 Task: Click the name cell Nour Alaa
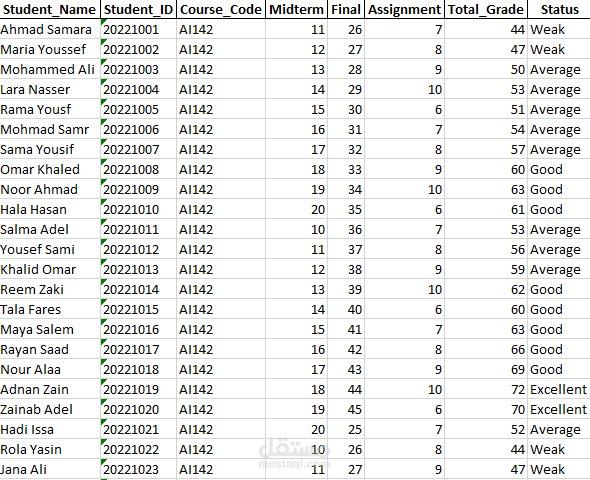[50, 369]
